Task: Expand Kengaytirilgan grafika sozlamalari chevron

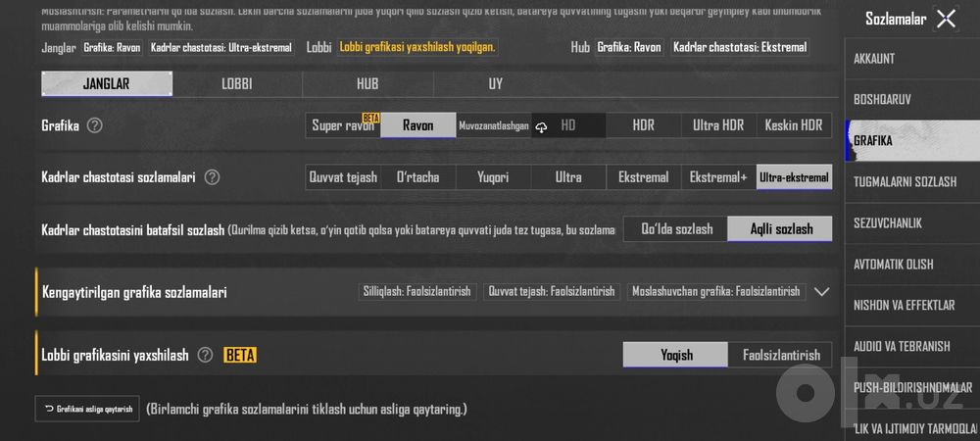Action: click(x=822, y=292)
